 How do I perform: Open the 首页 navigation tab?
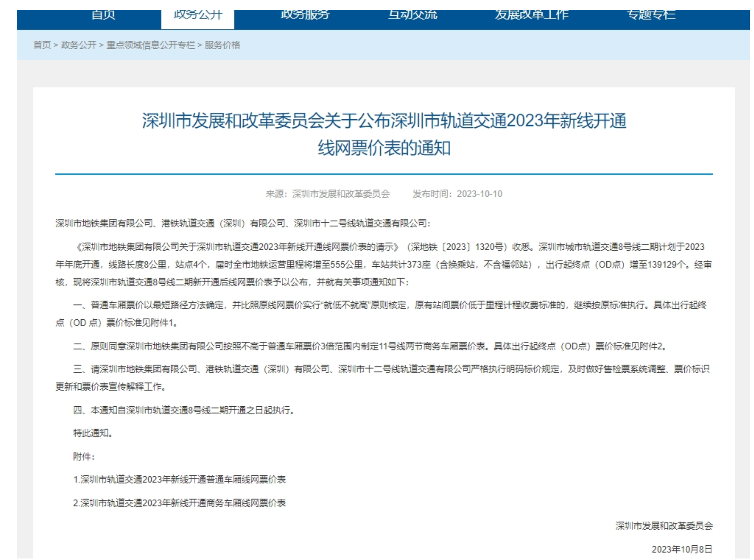coord(103,15)
